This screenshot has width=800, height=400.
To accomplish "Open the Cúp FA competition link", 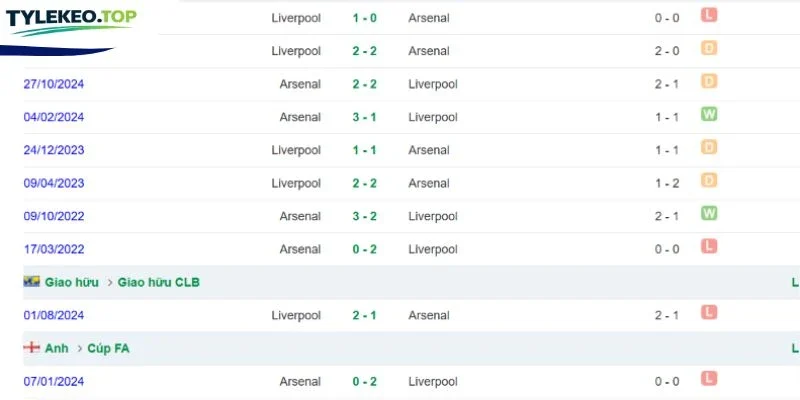I will coord(108,348).
